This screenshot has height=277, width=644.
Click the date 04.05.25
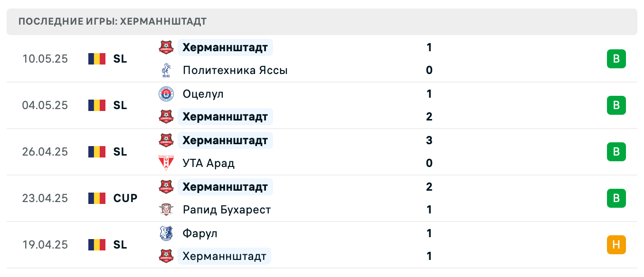[x=45, y=105]
